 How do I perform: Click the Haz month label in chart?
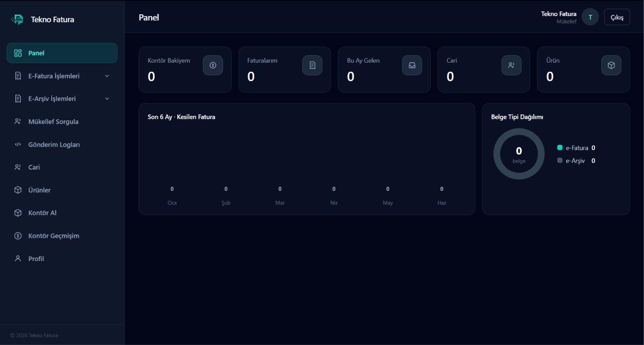(442, 203)
